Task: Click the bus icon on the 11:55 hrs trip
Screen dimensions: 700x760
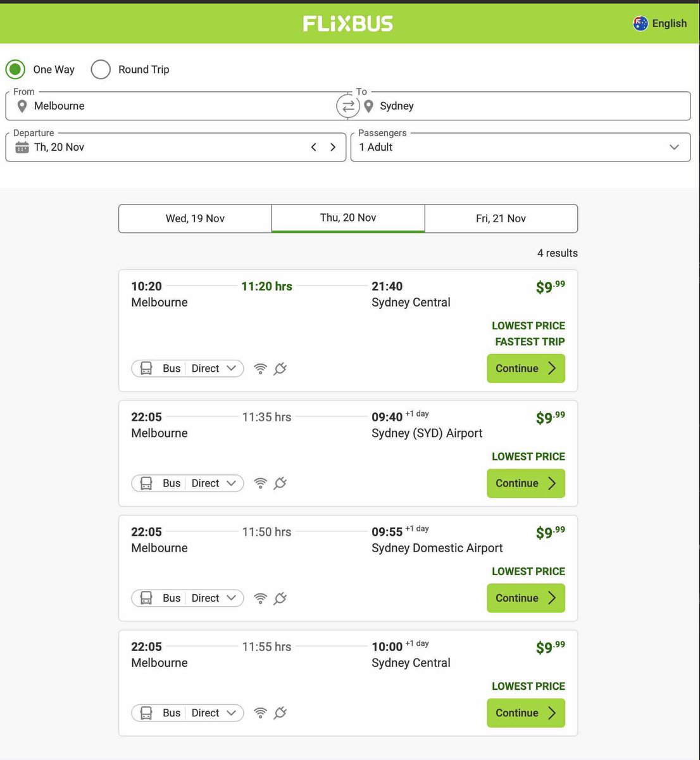Action: point(146,713)
